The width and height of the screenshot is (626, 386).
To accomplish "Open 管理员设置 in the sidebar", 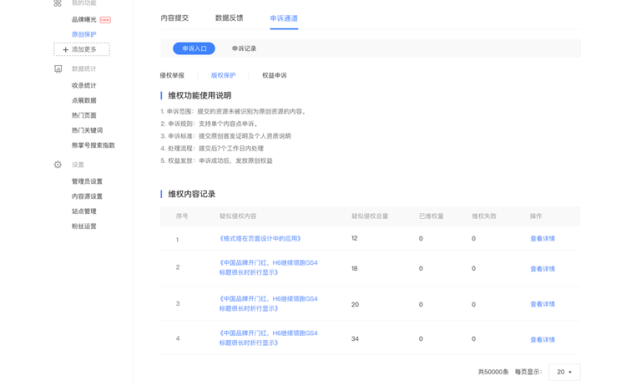I will coord(87,181).
